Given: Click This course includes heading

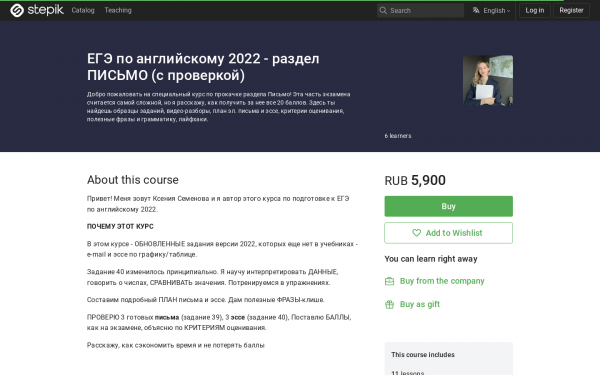Looking at the screenshot, I should [423, 355].
